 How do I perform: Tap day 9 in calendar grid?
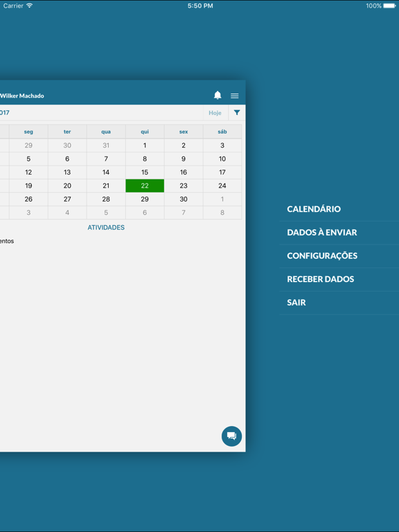(184, 159)
